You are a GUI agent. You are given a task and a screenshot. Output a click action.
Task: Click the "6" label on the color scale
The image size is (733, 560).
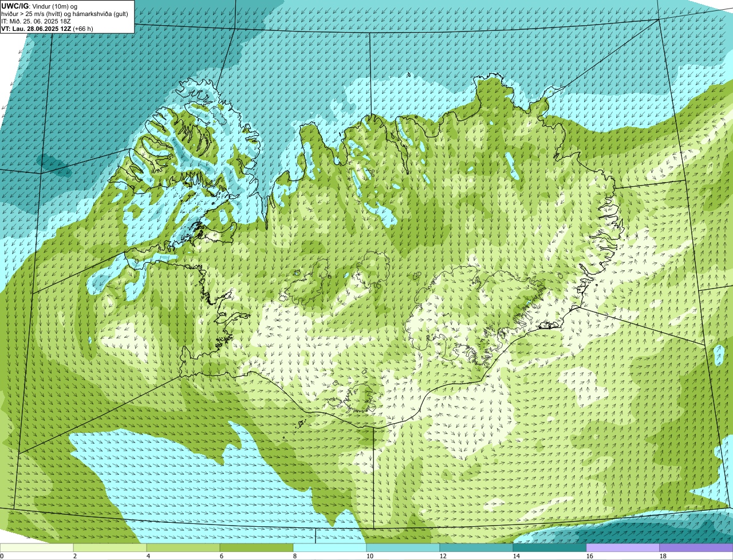[x=222, y=556]
